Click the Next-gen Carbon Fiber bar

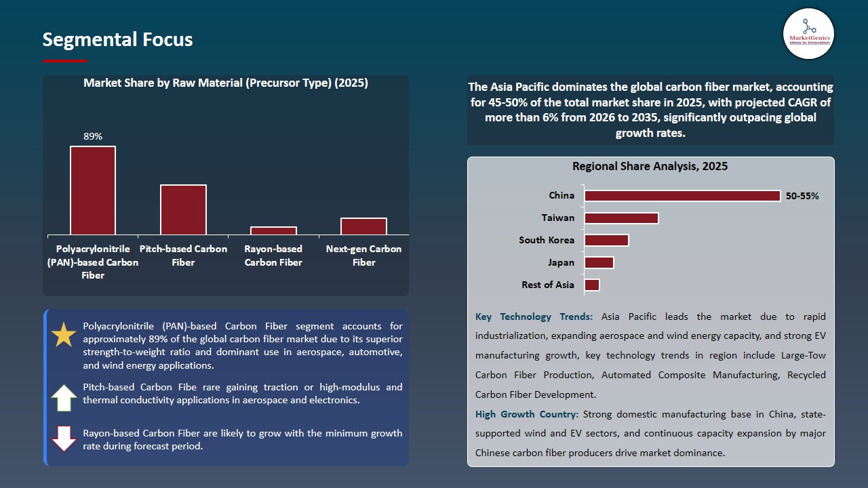(363, 226)
